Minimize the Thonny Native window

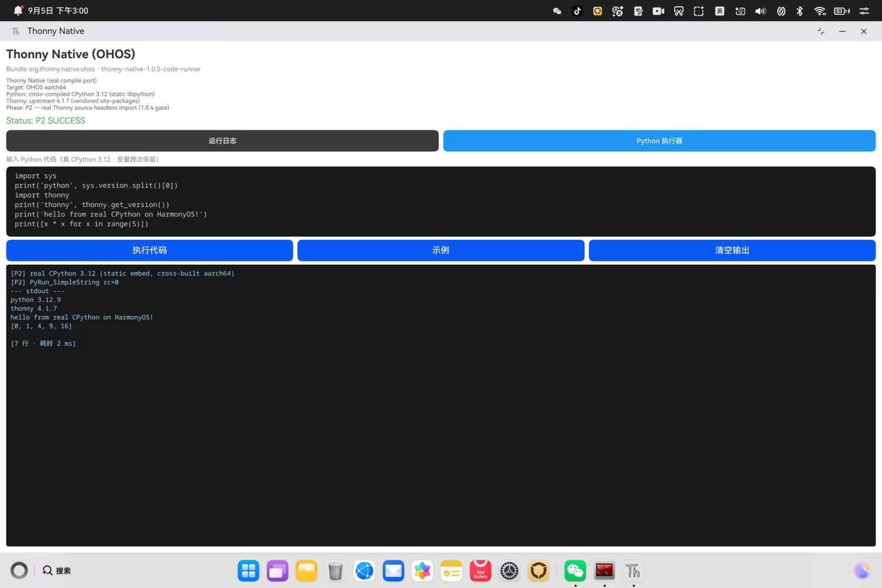click(x=842, y=31)
